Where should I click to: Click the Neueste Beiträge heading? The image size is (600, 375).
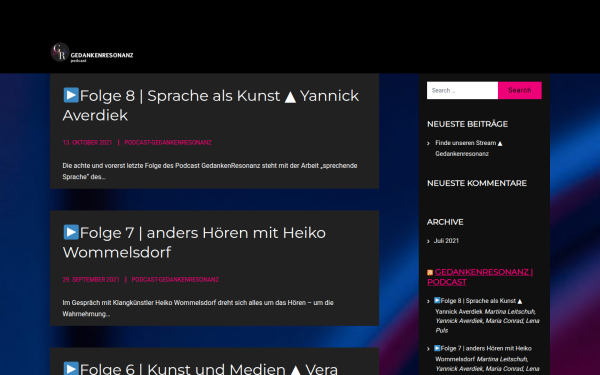tap(467, 124)
